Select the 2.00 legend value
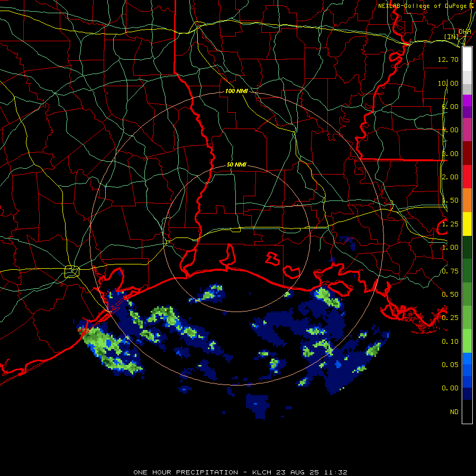Image resolution: width=476 pixels, height=476 pixels. pos(450,177)
